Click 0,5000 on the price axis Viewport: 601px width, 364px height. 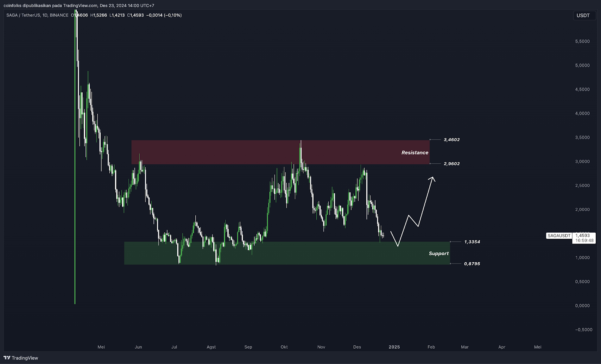582,281
